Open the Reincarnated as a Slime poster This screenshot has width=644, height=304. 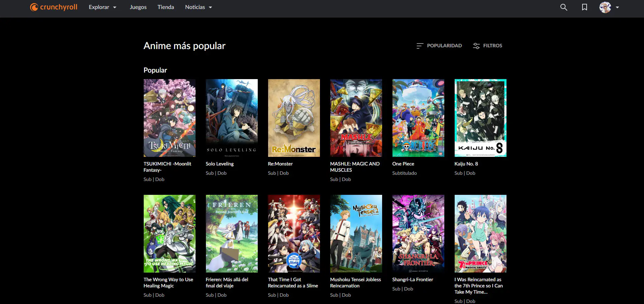(x=294, y=234)
